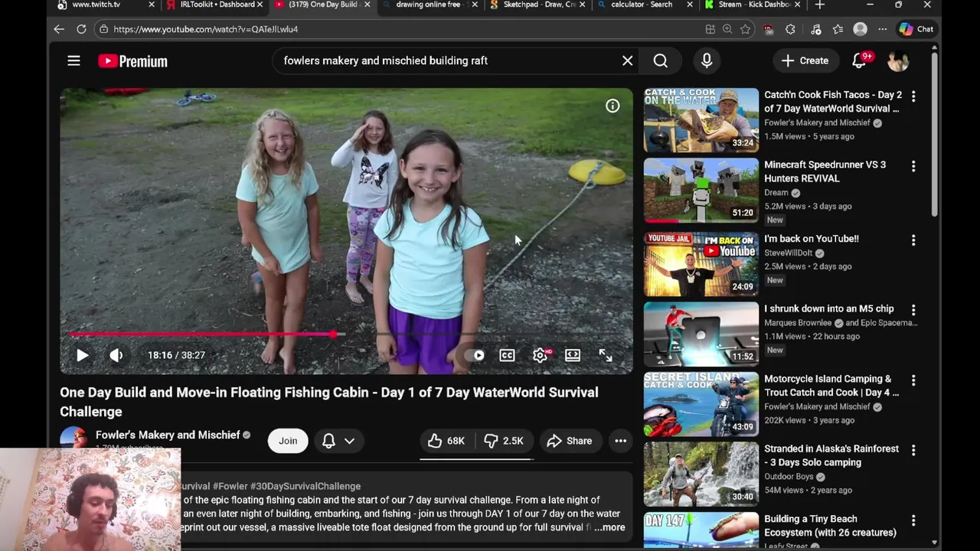Open options for Minecraft Speedrunner video

pos(913,166)
